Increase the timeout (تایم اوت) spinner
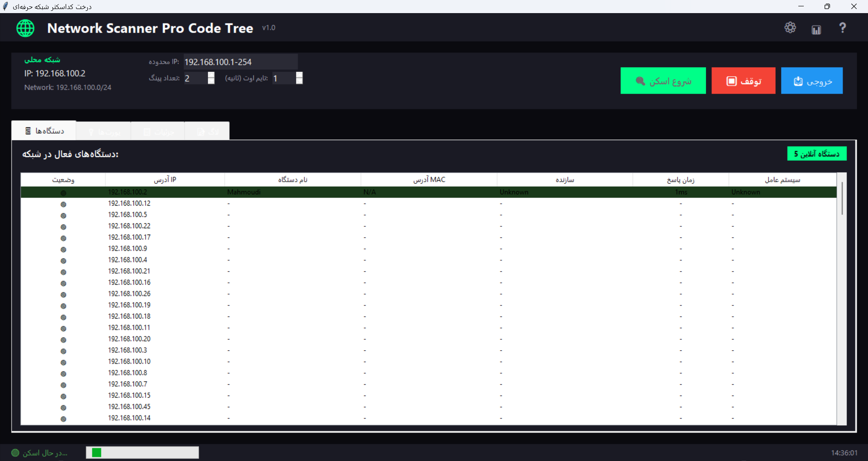This screenshot has width=868, height=461. pyautogui.click(x=299, y=75)
